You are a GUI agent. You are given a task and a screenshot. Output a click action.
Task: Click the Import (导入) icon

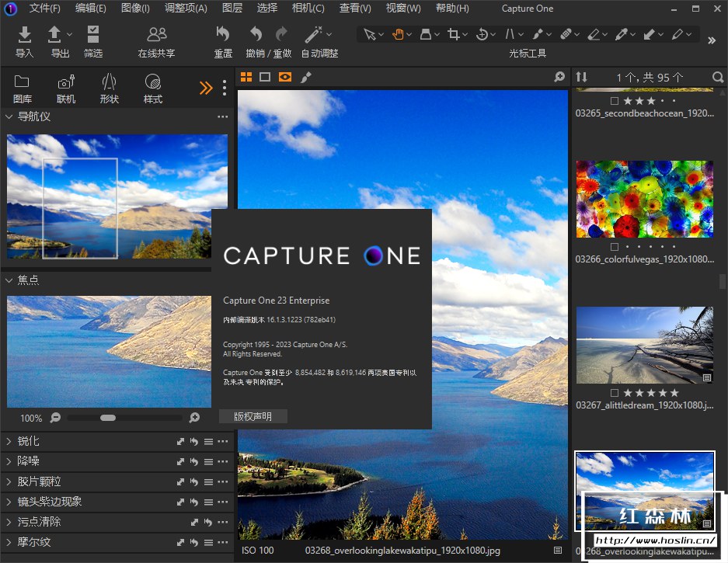click(x=25, y=35)
